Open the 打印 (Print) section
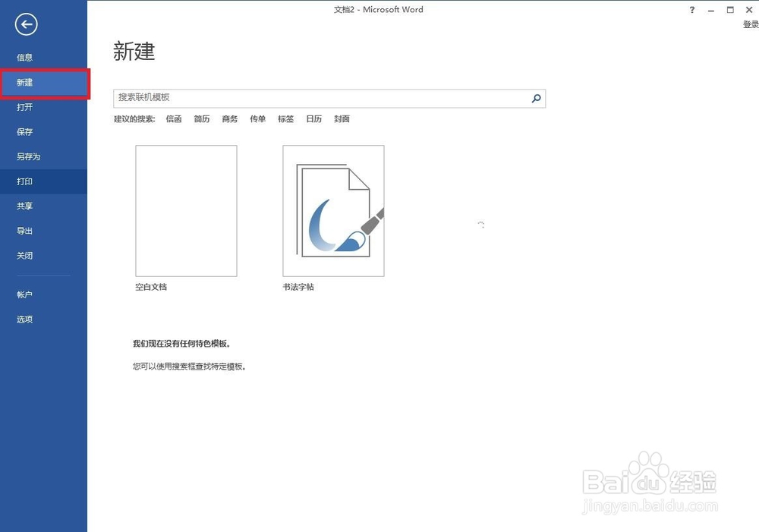Image resolution: width=759 pixels, height=532 pixels. point(24,181)
